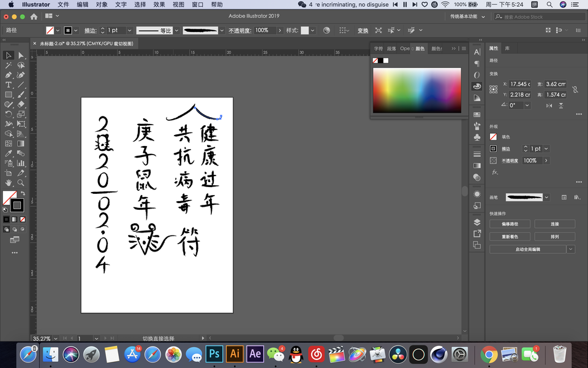This screenshot has width=588, height=368.
Task: Set paint mode to Gradient
Action: pyautogui.click(x=15, y=220)
